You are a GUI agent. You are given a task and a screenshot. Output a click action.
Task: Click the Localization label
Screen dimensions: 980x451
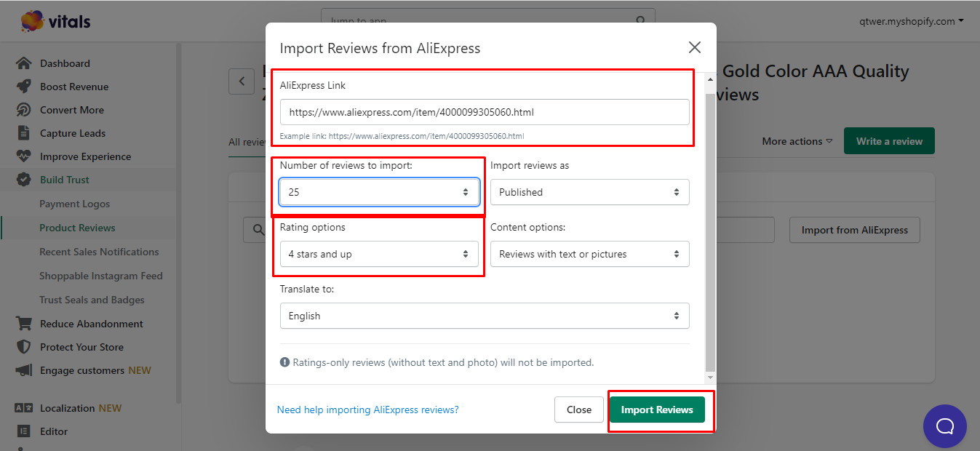pyautogui.click(x=68, y=408)
